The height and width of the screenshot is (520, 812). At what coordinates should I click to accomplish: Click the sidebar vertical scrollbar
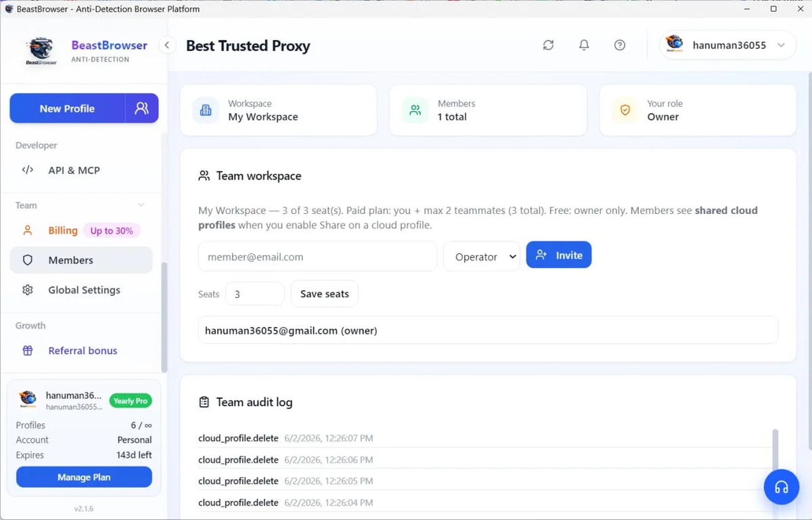pyautogui.click(x=164, y=318)
